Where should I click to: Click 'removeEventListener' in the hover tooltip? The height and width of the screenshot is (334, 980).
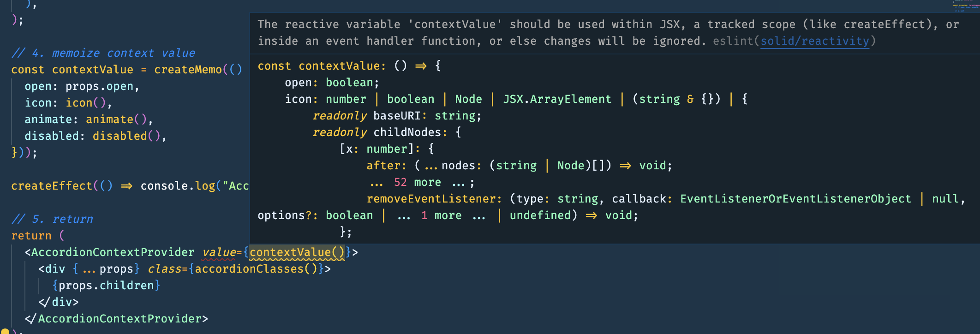(x=431, y=199)
